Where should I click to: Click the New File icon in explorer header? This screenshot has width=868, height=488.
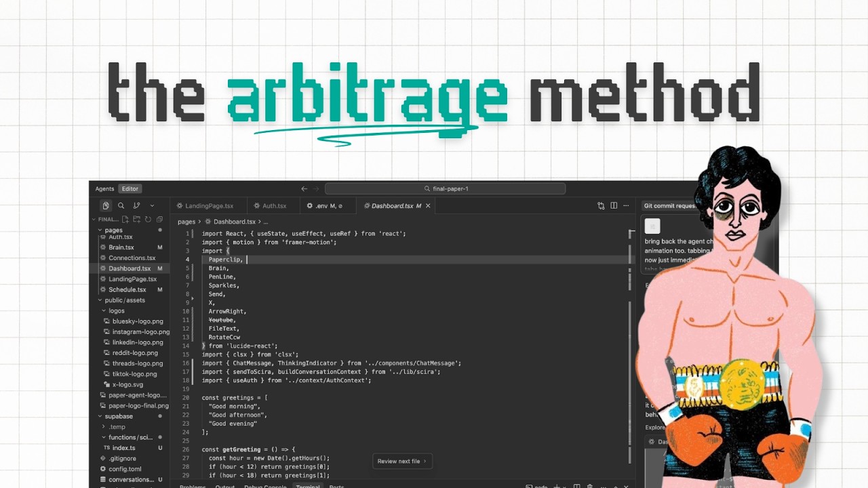(127, 220)
